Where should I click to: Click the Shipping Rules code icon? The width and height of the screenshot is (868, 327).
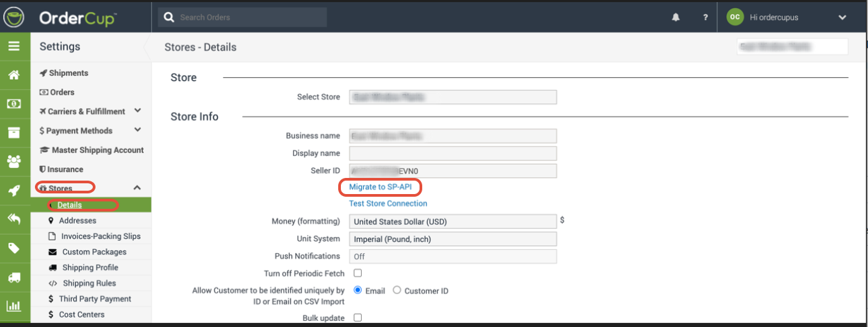52,283
